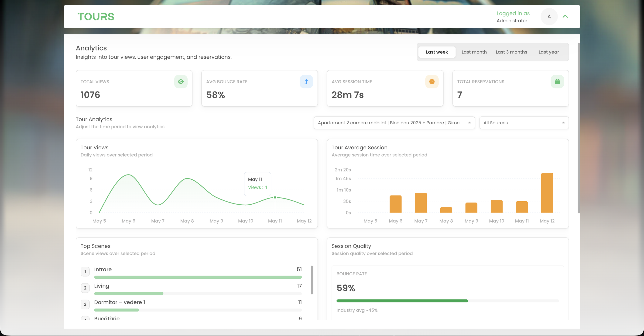The height and width of the screenshot is (336, 644).
Task: Click the Views : 4 tooltip text
Action: (257, 187)
